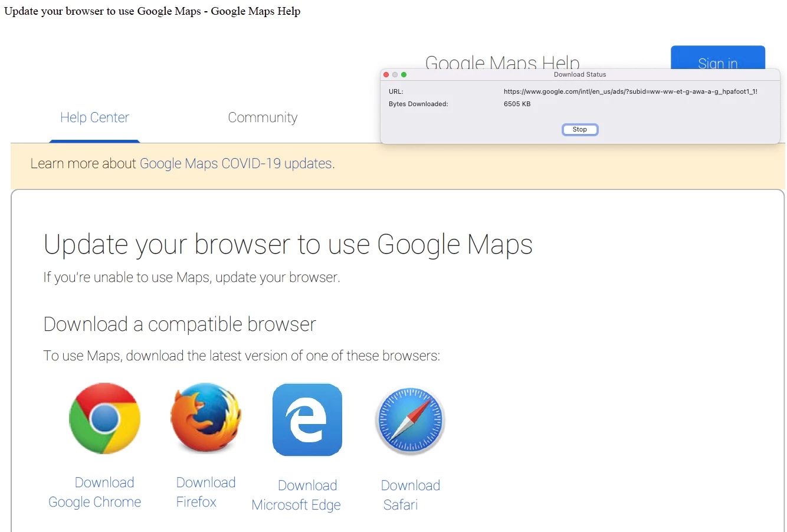Click the 'To use Maps, download the latest version' line

[241, 356]
